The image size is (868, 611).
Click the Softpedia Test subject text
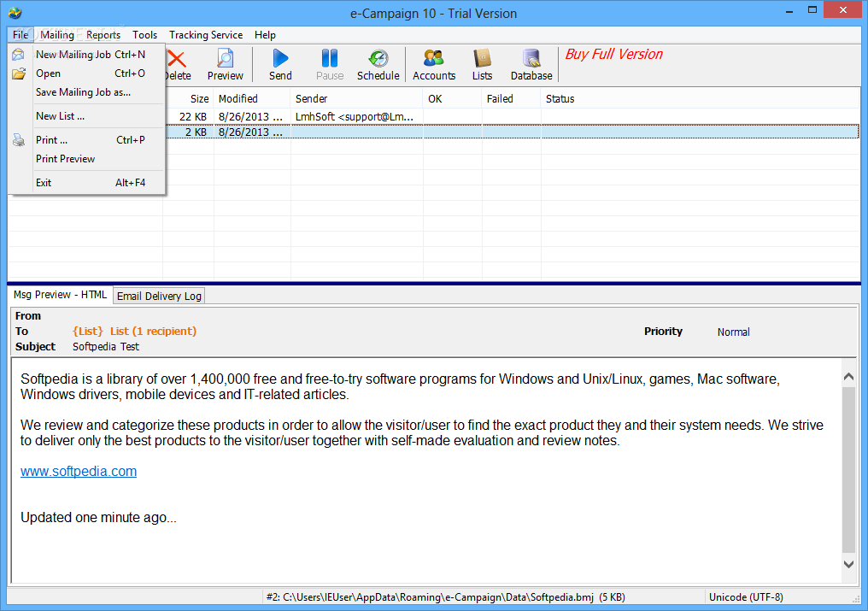pos(106,347)
